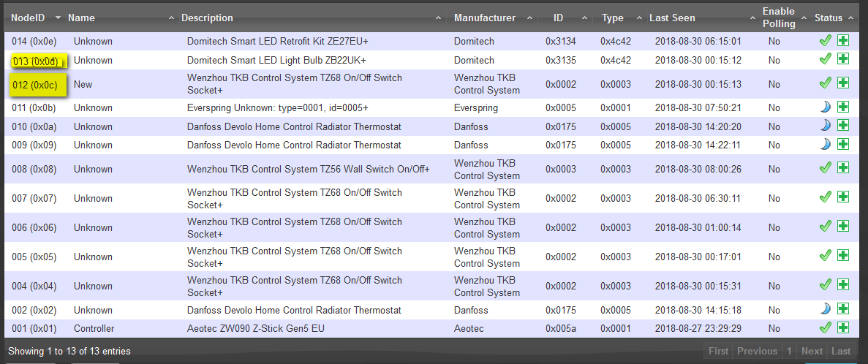
Task: Expand node 012 with the plus icon
Action: click(842, 83)
